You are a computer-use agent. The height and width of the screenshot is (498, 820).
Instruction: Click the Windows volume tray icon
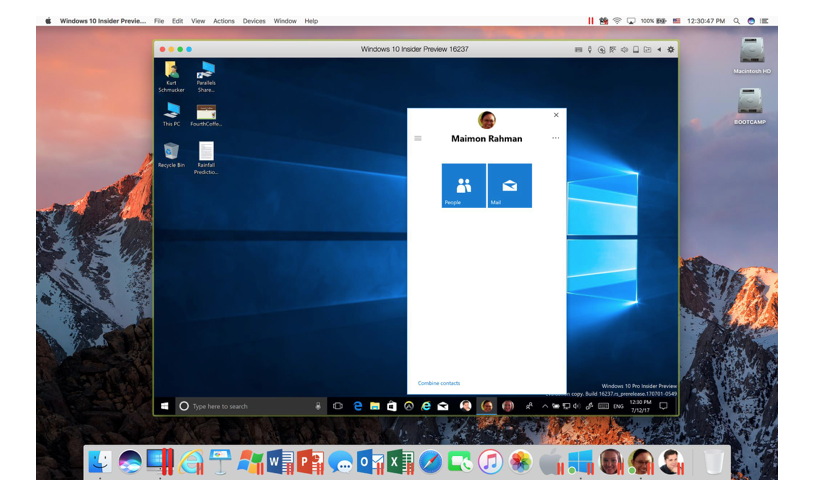pos(576,406)
